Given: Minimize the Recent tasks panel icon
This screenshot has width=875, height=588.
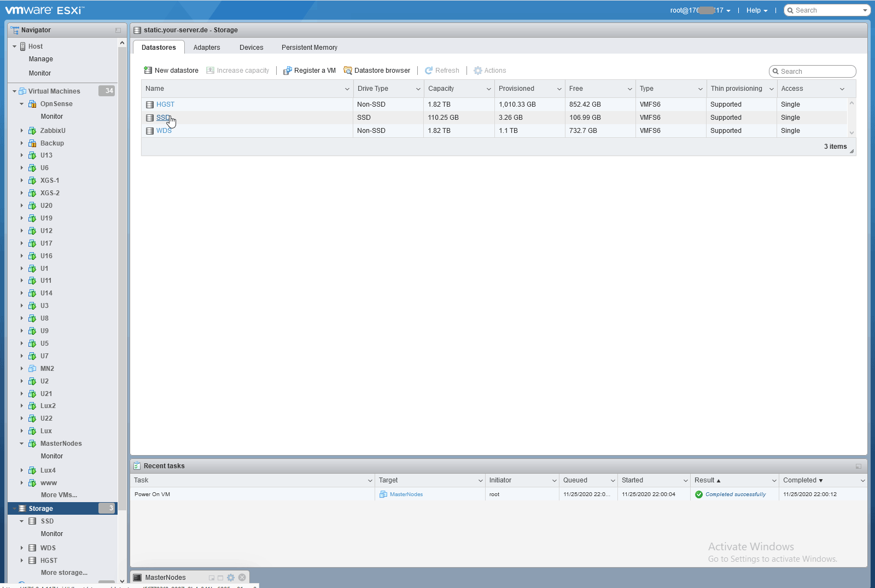Looking at the screenshot, I should click(859, 466).
